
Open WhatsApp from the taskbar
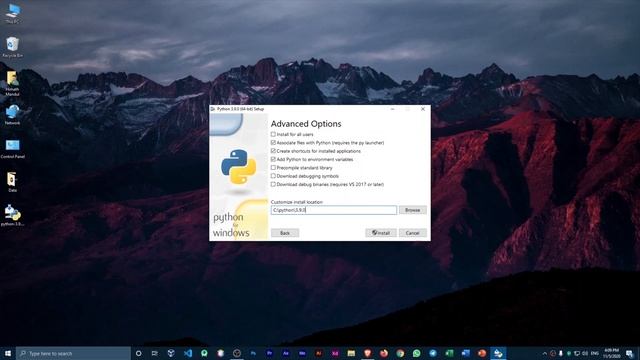click(x=416, y=353)
